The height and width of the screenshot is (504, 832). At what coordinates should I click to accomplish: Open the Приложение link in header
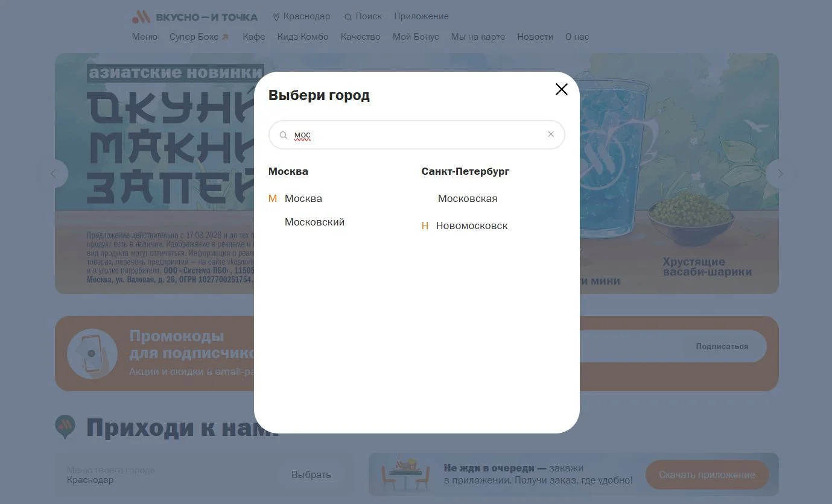tap(421, 16)
